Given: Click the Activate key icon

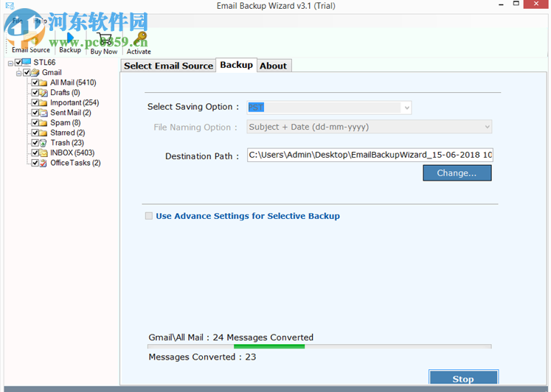Looking at the screenshot, I should point(141,38).
